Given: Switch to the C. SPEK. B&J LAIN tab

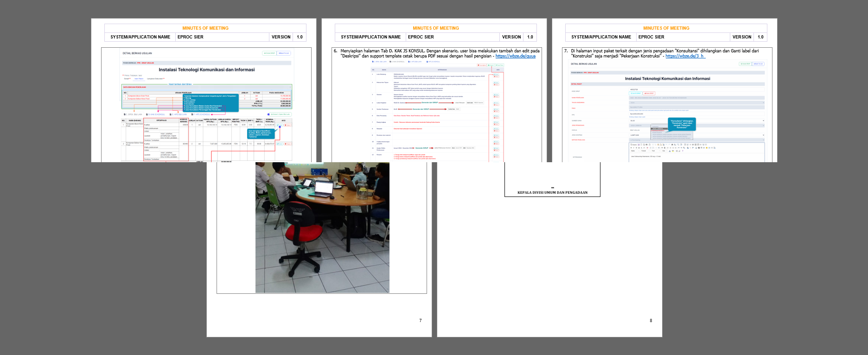Looking at the screenshot, I should [133, 114].
